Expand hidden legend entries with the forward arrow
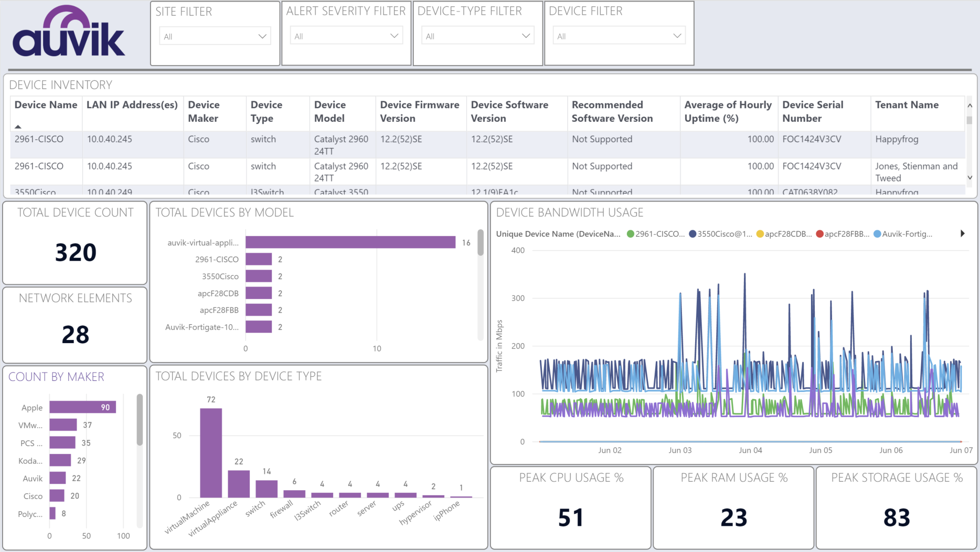This screenshot has width=980, height=552. point(963,234)
